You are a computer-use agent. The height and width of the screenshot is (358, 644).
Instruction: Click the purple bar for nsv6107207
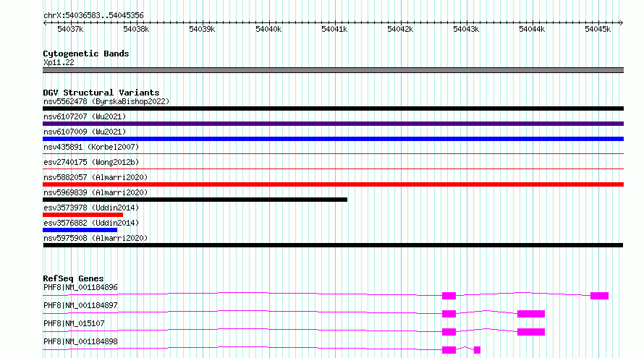click(333, 124)
